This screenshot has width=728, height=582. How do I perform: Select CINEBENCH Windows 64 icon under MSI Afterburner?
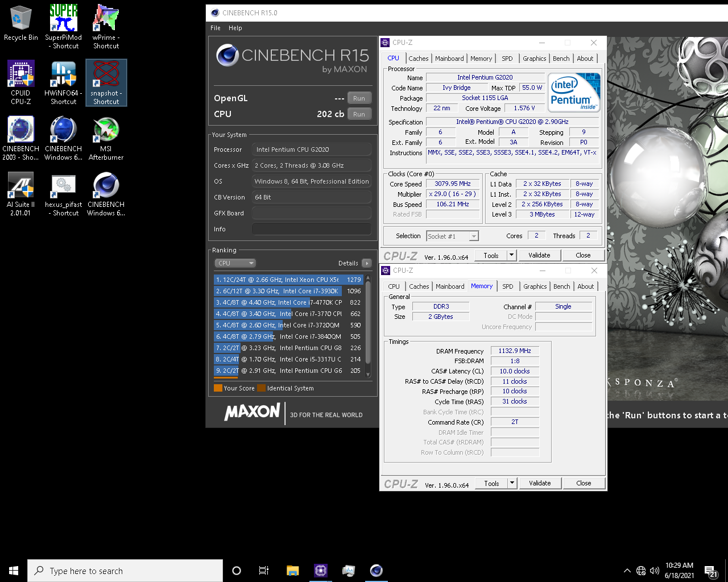(106, 194)
